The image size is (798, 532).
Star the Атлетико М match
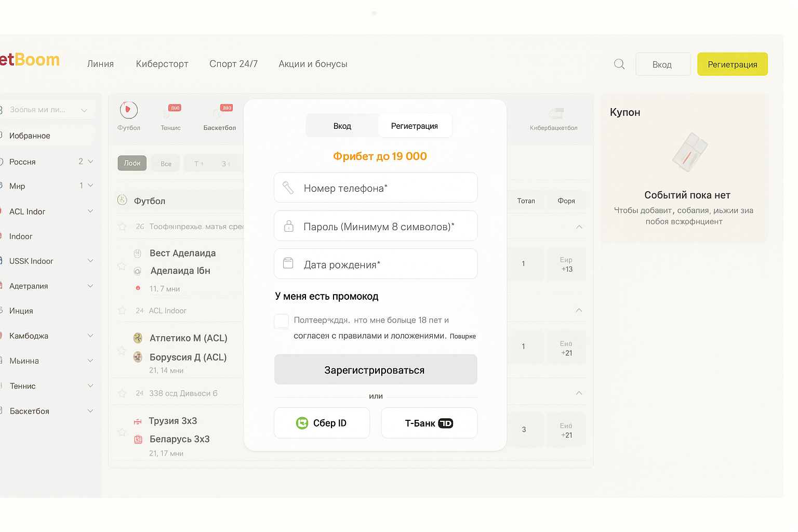pos(122,351)
